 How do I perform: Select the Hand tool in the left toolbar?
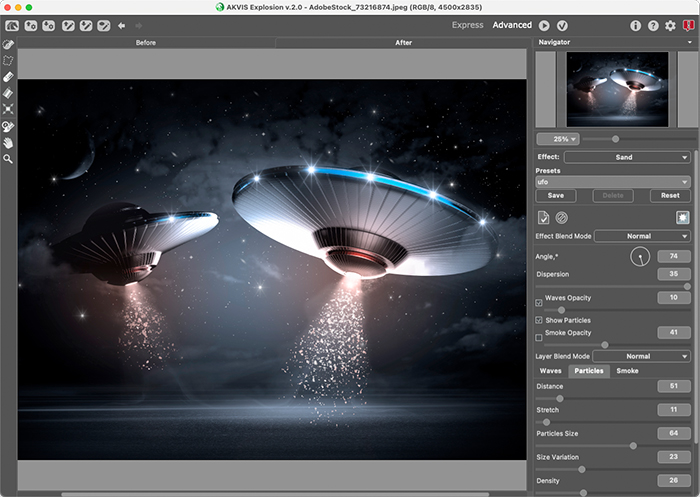8,142
